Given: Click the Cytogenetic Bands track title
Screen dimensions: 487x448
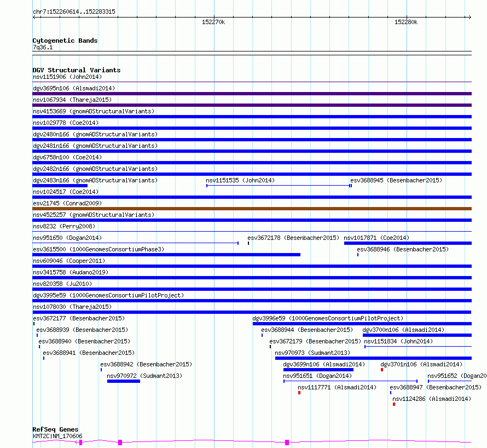Looking at the screenshot, I should pyautogui.click(x=65, y=41).
